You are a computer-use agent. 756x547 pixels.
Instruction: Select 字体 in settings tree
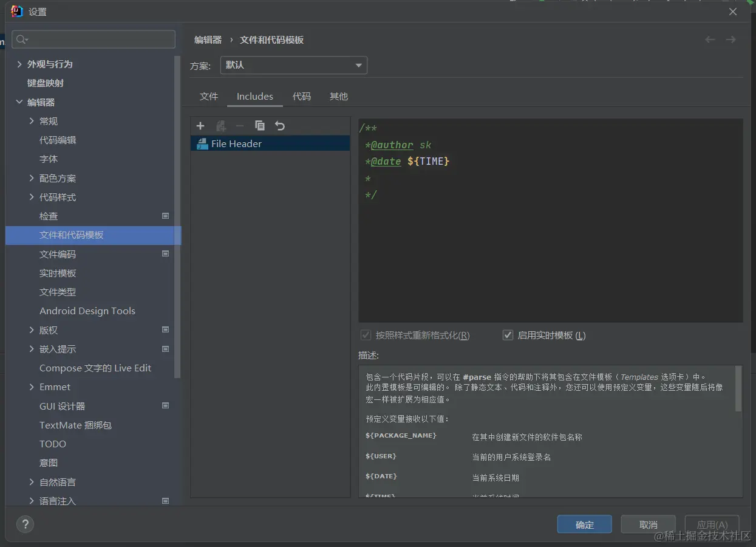49,159
